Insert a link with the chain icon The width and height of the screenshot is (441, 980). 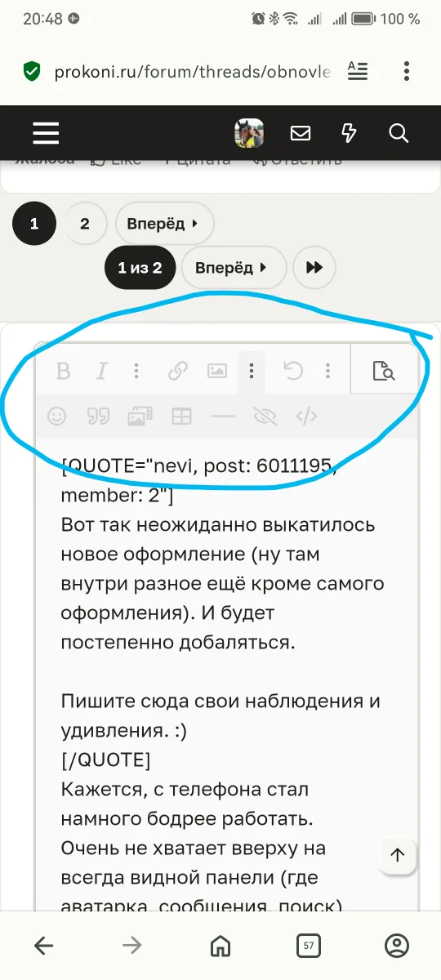[x=177, y=372]
